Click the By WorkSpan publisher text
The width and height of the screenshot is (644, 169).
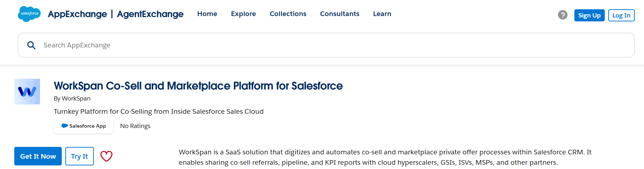[72, 98]
